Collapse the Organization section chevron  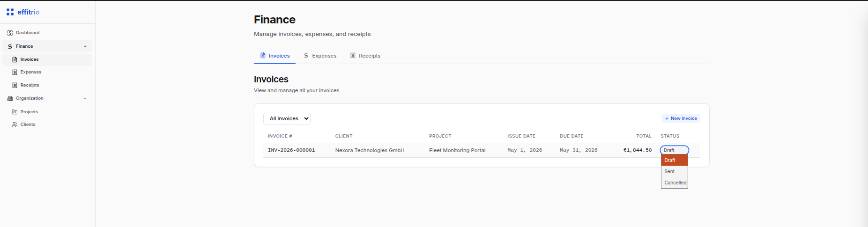85,99
